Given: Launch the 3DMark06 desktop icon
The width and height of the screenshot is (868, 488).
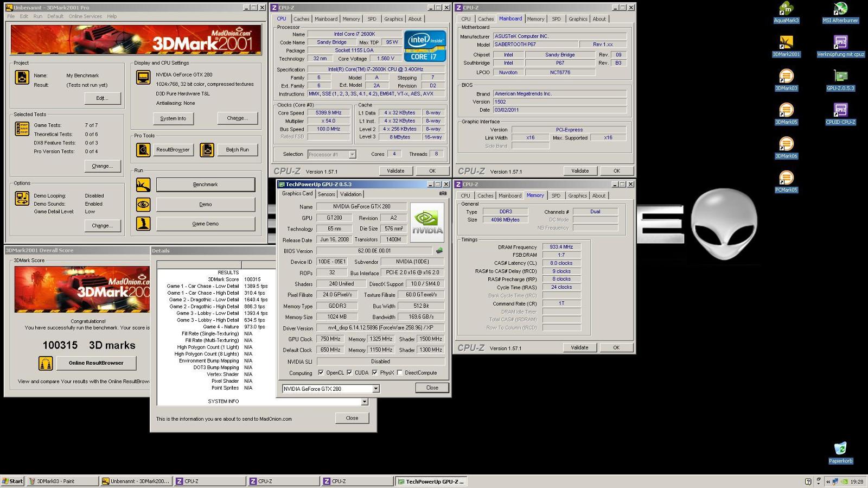Looking at the screenshot, I should pyautogui.click(x=786, y=148).
